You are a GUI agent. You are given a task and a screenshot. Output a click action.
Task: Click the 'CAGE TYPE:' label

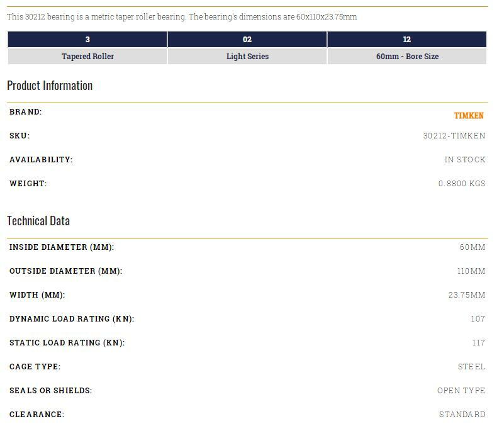[35, 366]
